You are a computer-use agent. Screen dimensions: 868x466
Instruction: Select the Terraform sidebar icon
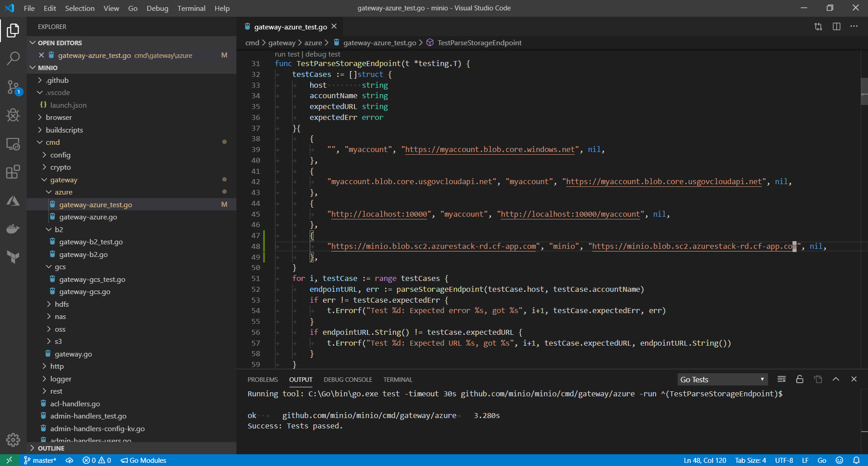click(13, 257)
